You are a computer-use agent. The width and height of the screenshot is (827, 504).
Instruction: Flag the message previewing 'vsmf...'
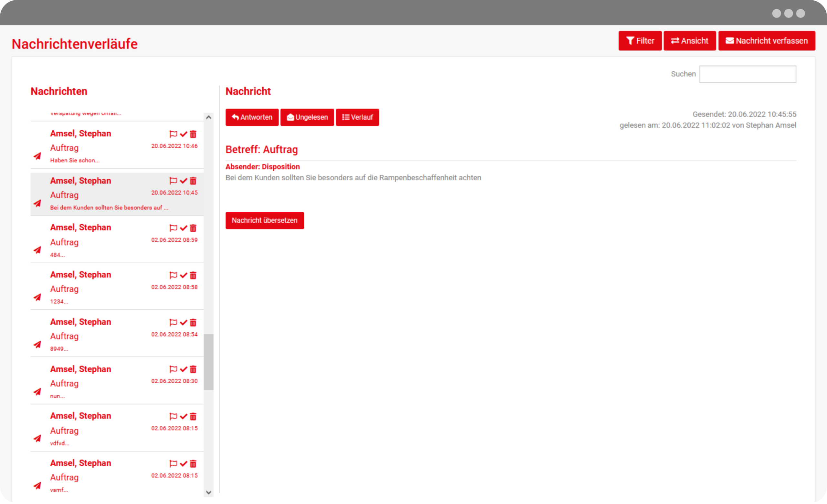(x=173, y=464)
